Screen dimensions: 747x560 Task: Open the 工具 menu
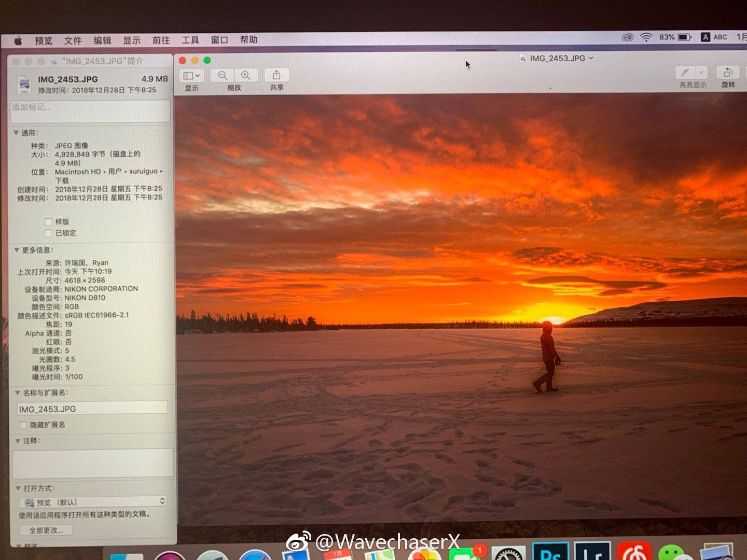click(190, 40)
